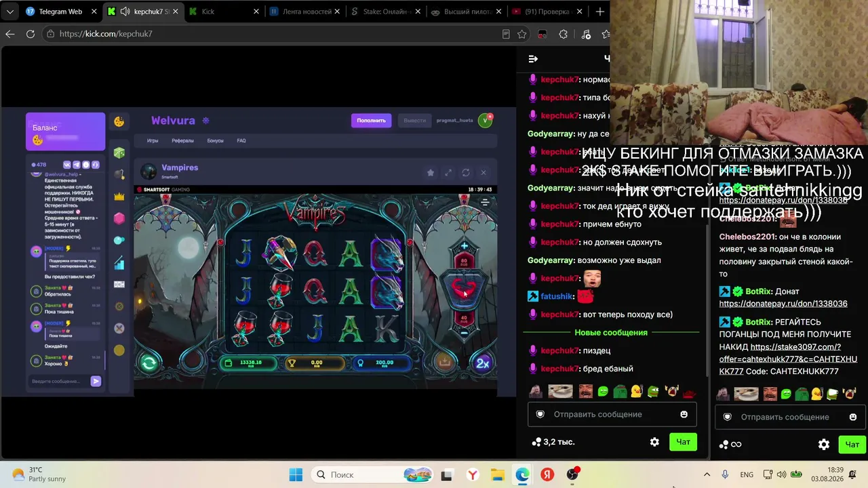This screenshot has width=868, height=488.
Task: Go back to the previous page
Action: pyautogui.click(x=10, y=34)
